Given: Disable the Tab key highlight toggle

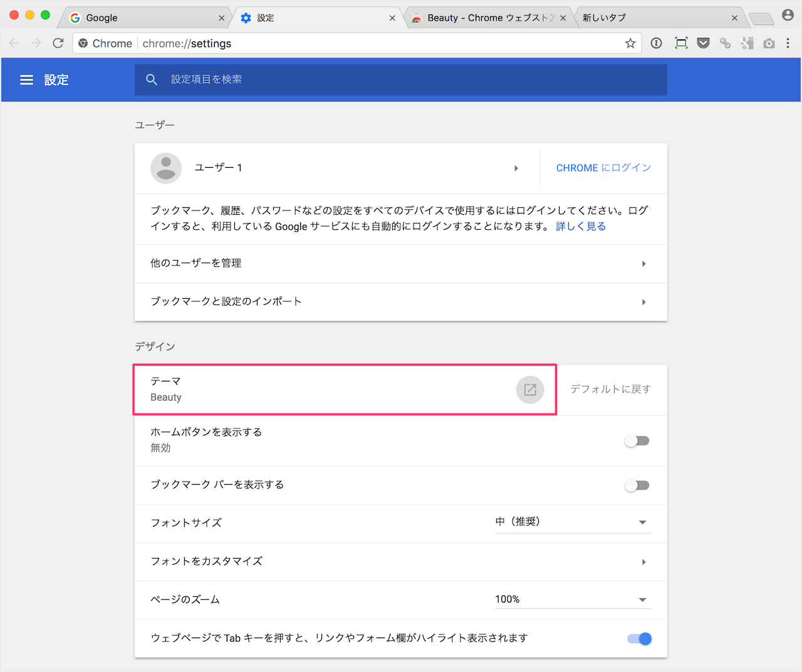Looking at the screenshot, I should point(639,639).
